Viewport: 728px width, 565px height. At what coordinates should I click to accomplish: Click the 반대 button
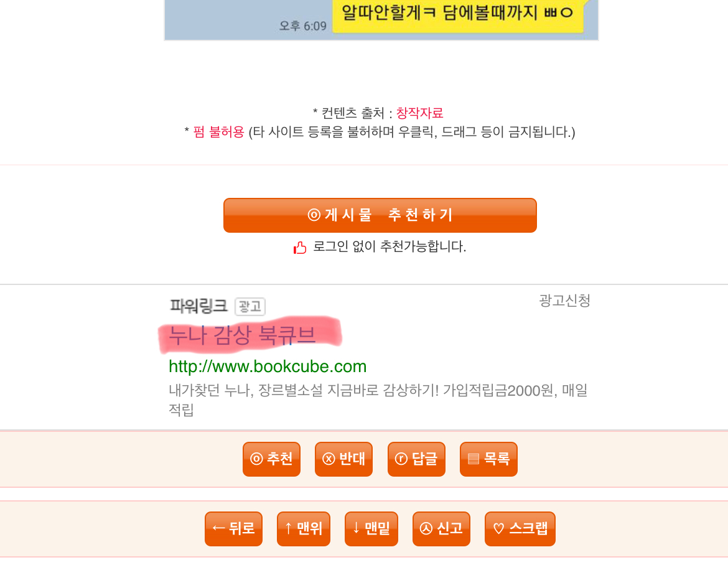tap(343, 459)
